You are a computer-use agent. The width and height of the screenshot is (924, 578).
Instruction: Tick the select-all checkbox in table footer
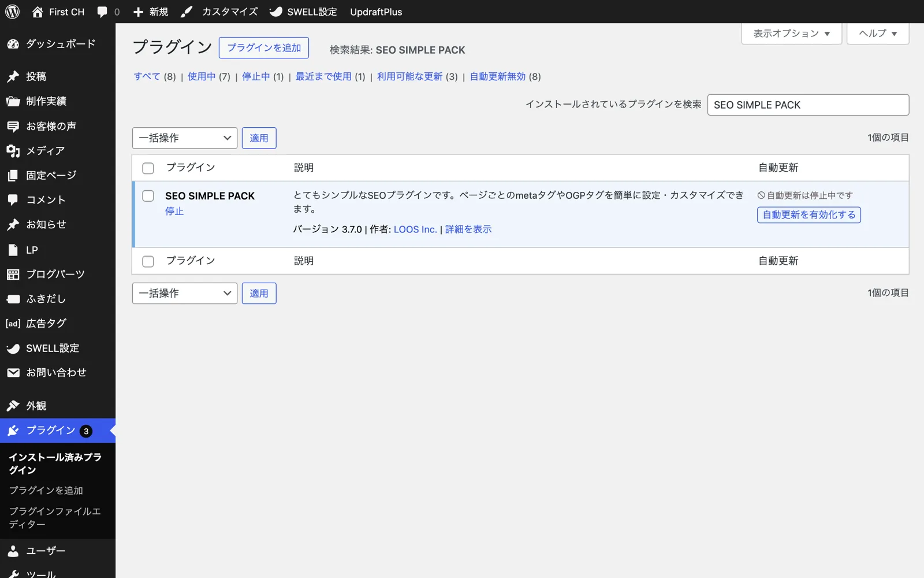pos(148,261)
